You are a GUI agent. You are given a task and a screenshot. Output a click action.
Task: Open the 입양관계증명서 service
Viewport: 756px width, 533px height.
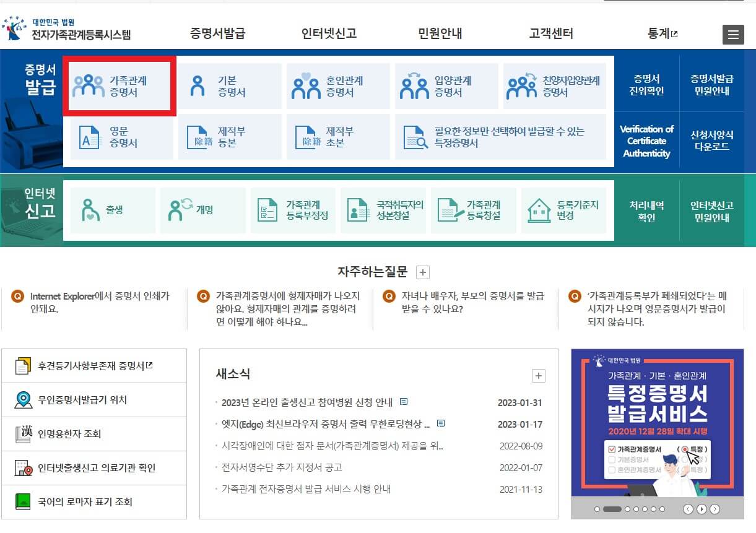(446, 85)
